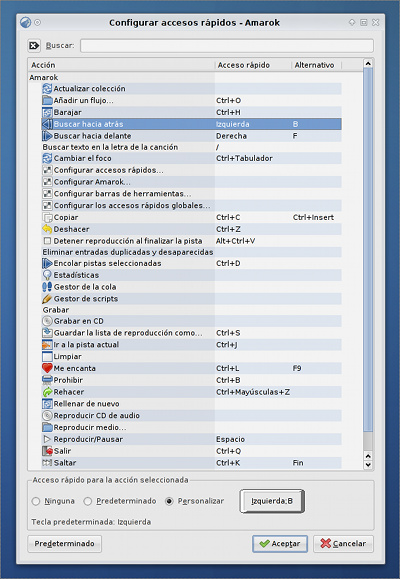Select Buscar texto en la letra row
The image size is (400, 579).
click(x=192, y=147)
